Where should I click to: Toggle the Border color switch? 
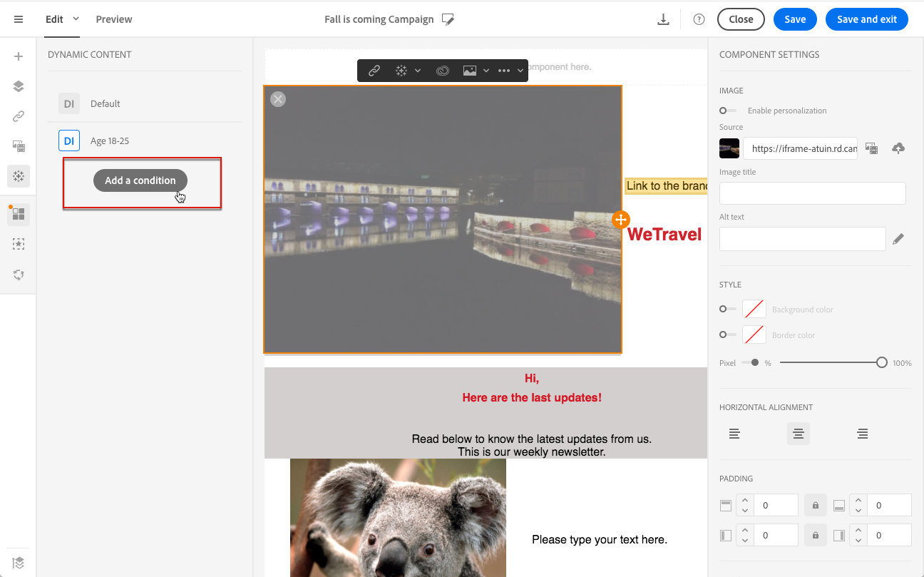click(728, 335)
